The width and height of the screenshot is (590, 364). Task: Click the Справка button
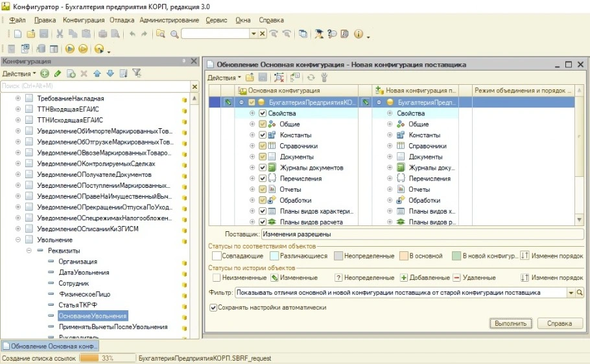coord(559,323)
